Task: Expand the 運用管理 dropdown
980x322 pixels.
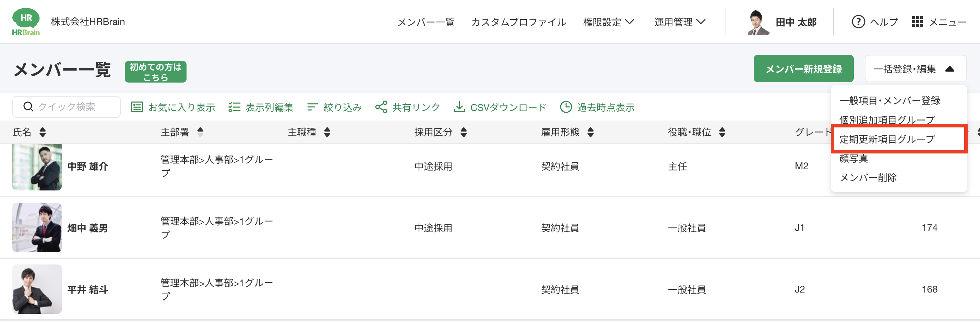Action: tap(680, 22)
